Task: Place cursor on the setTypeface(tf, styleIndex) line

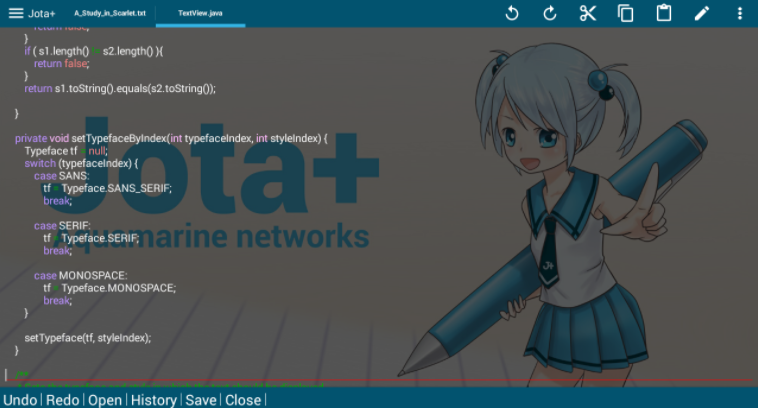Action: (x=88, y=338)
